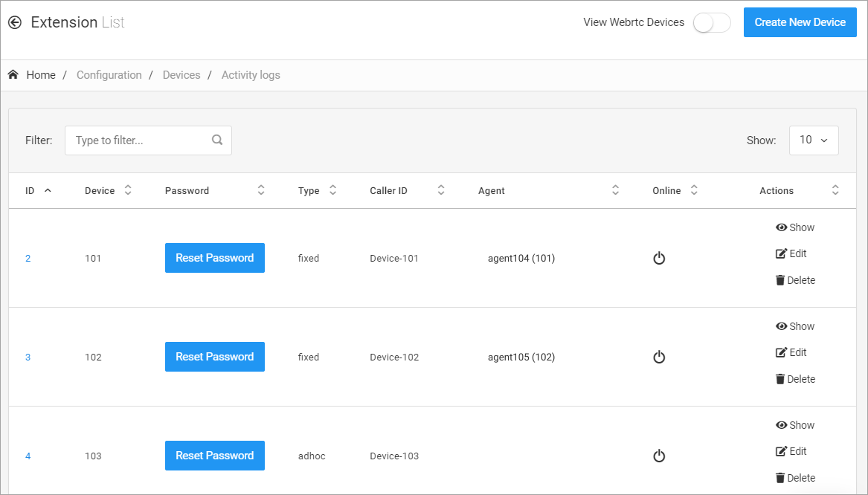This screenshot has width=868, height=495.
Task: Sort by Caller ID column
Action: coord(441,190)
